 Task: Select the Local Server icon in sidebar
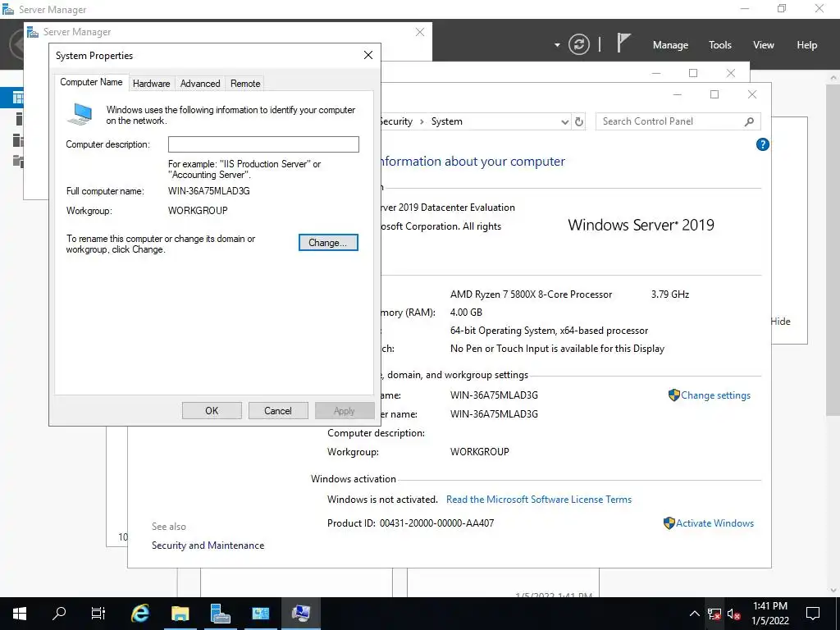pyautogui.click(x=19, y=119)
